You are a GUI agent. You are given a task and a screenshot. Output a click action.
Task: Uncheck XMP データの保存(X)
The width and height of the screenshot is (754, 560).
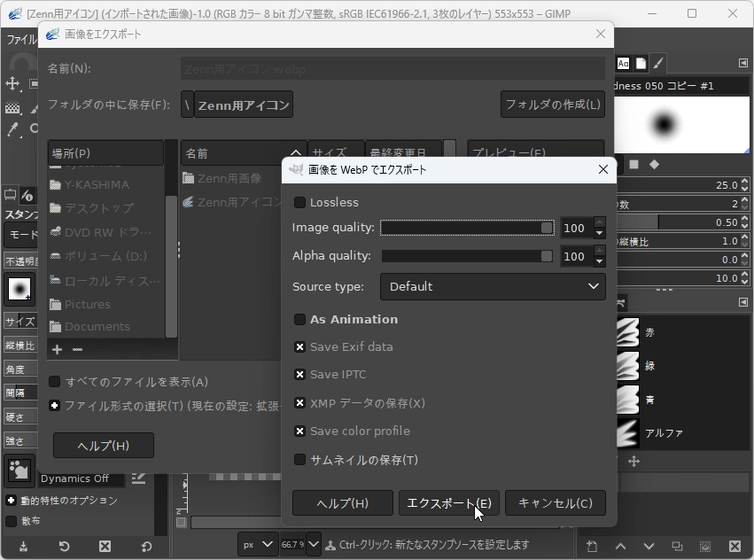[x=299, y=402]
